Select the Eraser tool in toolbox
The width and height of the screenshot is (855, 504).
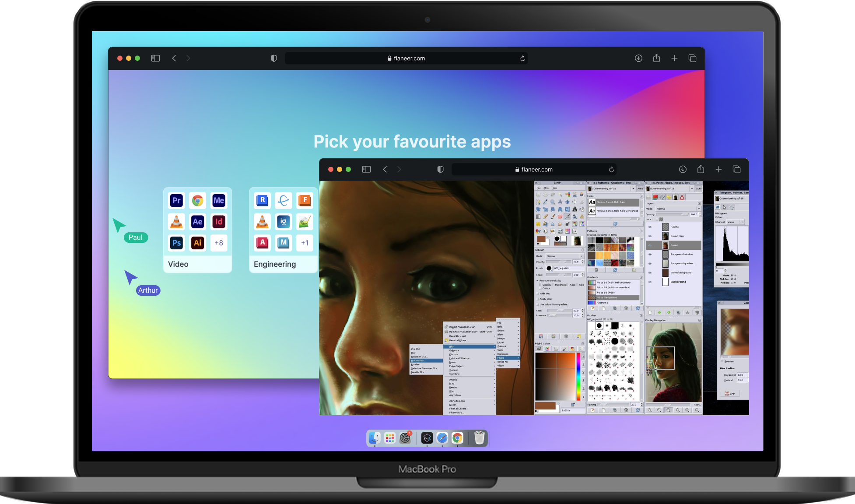pyautogui.click(x=560, y=217)
